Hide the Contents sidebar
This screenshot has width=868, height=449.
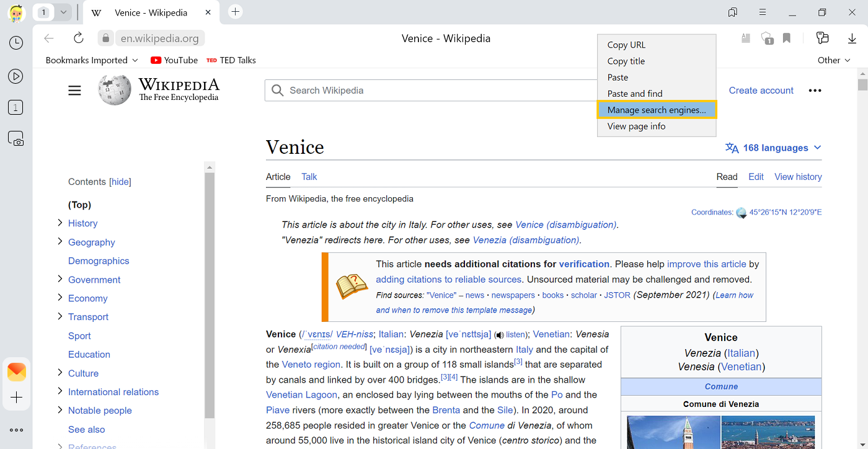[120, 182]
